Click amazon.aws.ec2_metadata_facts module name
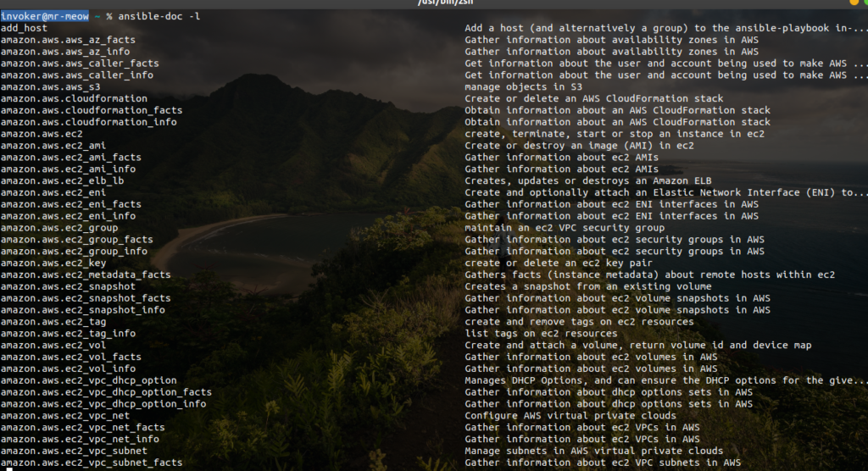 [x=86, y=274]
